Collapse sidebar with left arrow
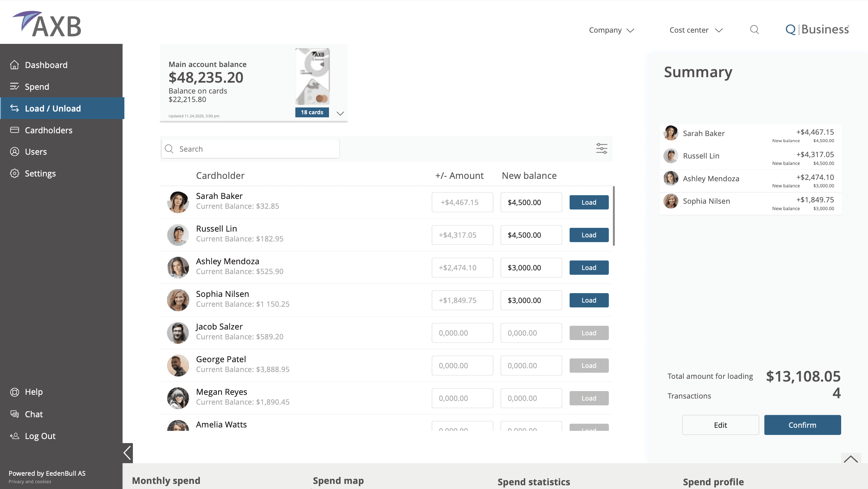Viewport: 868px width, 489px height. point(127,453)
